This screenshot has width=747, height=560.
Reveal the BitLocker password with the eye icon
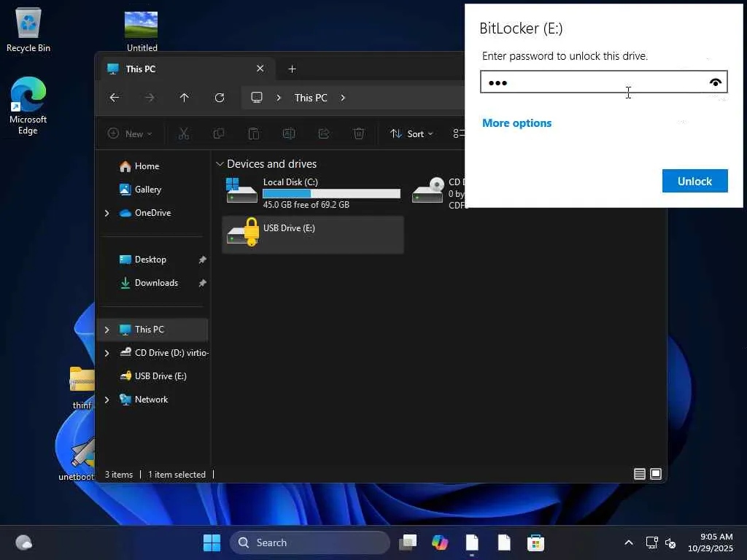tap(715, 82)
